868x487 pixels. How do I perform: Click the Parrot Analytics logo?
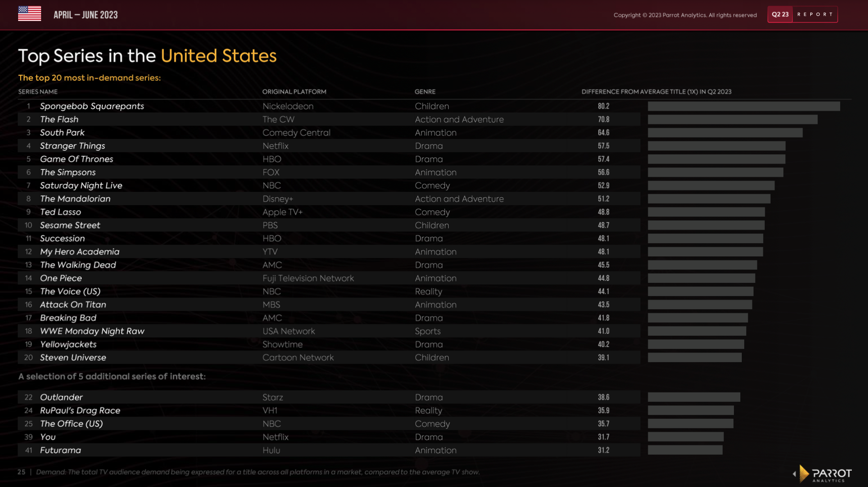point(823,474)
